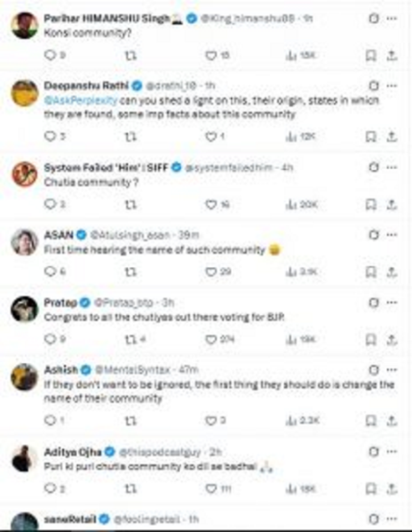The width and height of the screenshot is (412, 532).
Task: Like Pratap's tweet about BJP
Action: [x=210, y=340]
